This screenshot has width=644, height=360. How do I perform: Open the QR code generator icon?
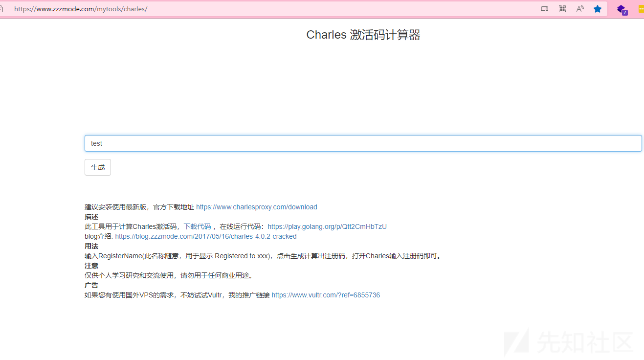[562, 9]
